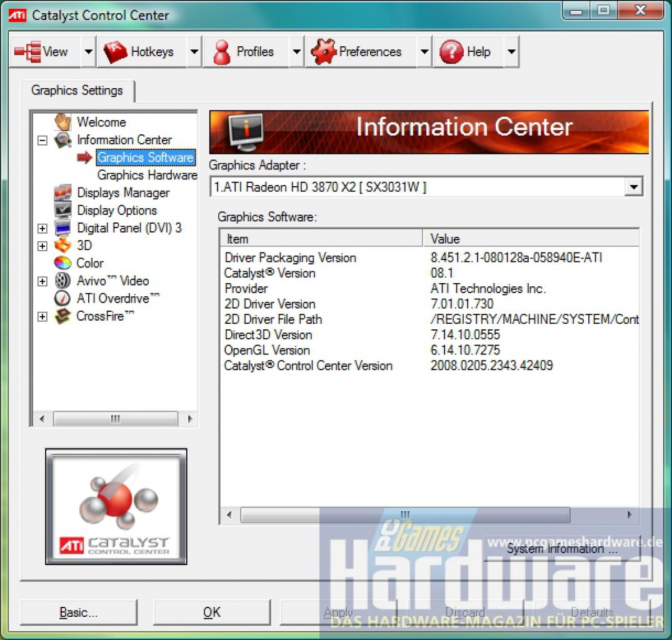Click the Display Options monitor icon
The width and height of the screenshot is (672, 640).
[x=63, y=211]
